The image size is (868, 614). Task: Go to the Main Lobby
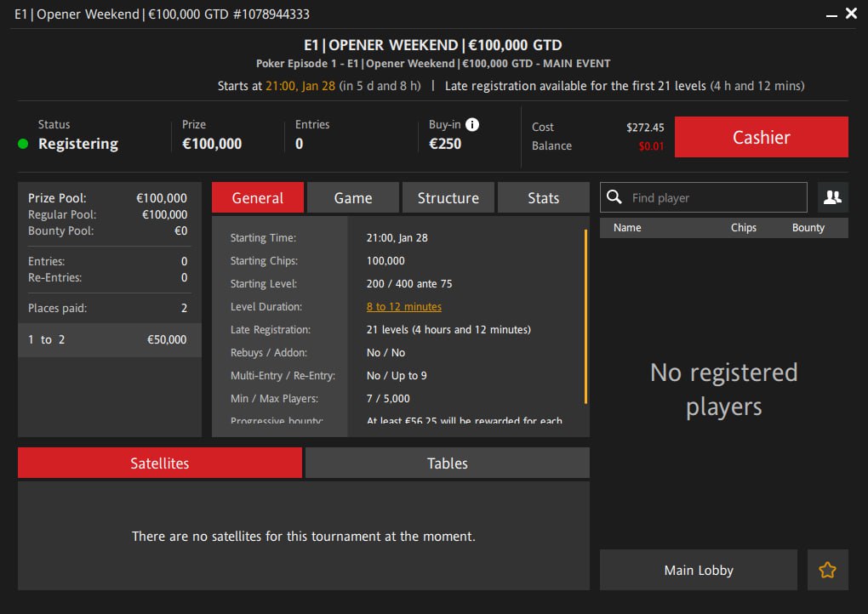(699, 570)
